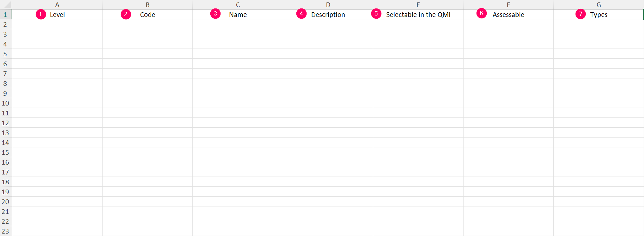Click the pink badge numbered 3
This screenshot has width=644, height=236.
215,14
